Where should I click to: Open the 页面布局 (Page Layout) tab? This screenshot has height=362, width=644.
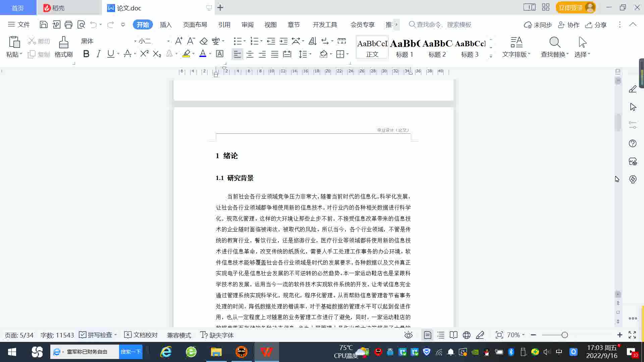195,24
